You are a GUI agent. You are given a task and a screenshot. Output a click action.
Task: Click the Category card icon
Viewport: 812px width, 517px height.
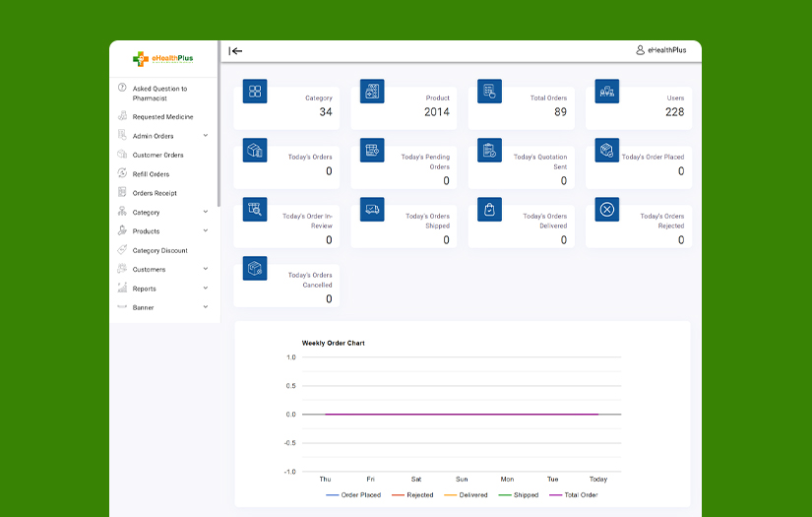tap(255, 92)
